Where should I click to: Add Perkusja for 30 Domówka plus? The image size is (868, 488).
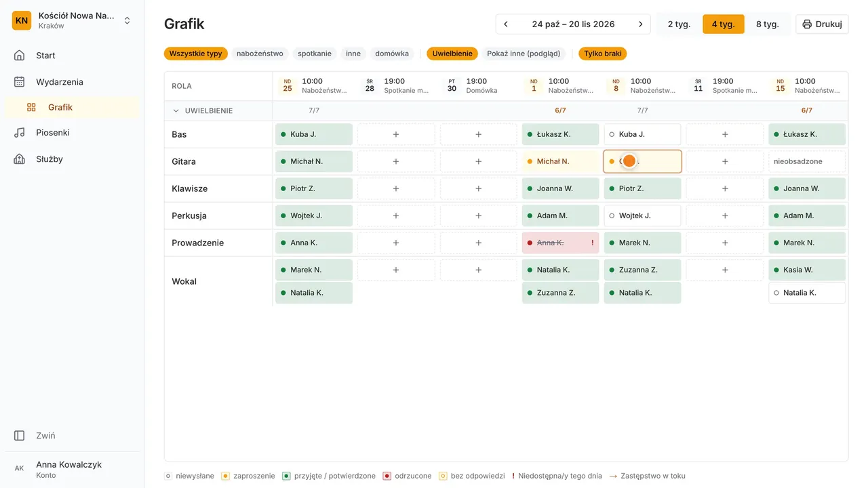478,216
